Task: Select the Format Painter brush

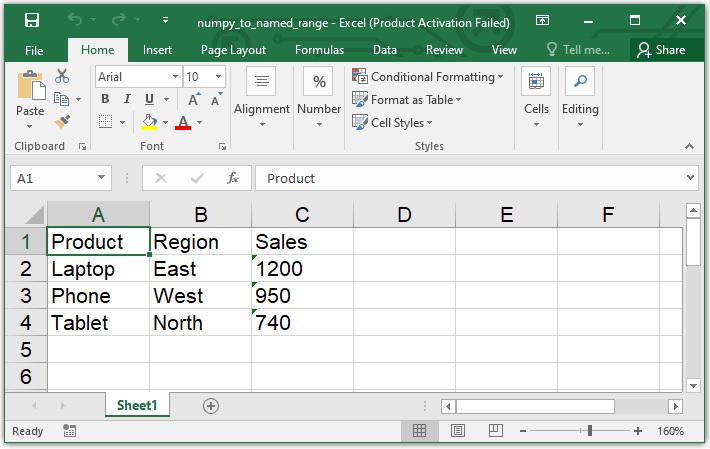Action: click(x=62, y=121)
